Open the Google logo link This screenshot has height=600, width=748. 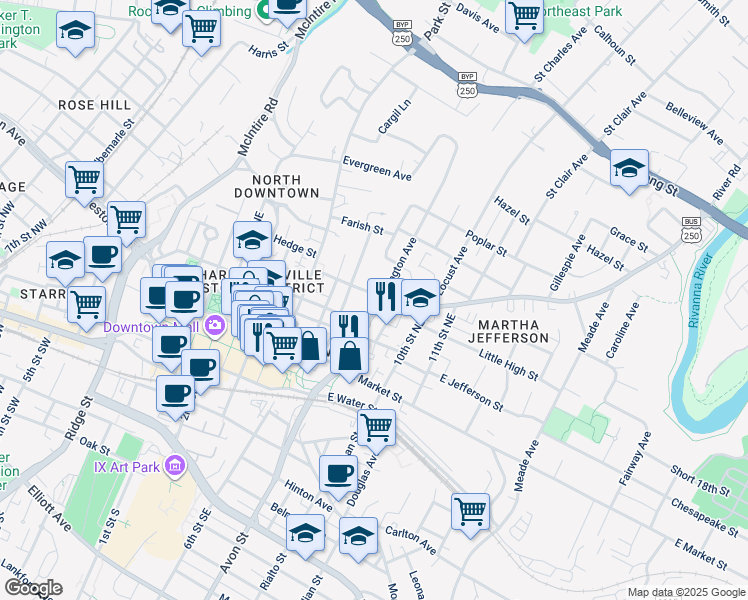(33, 588)
